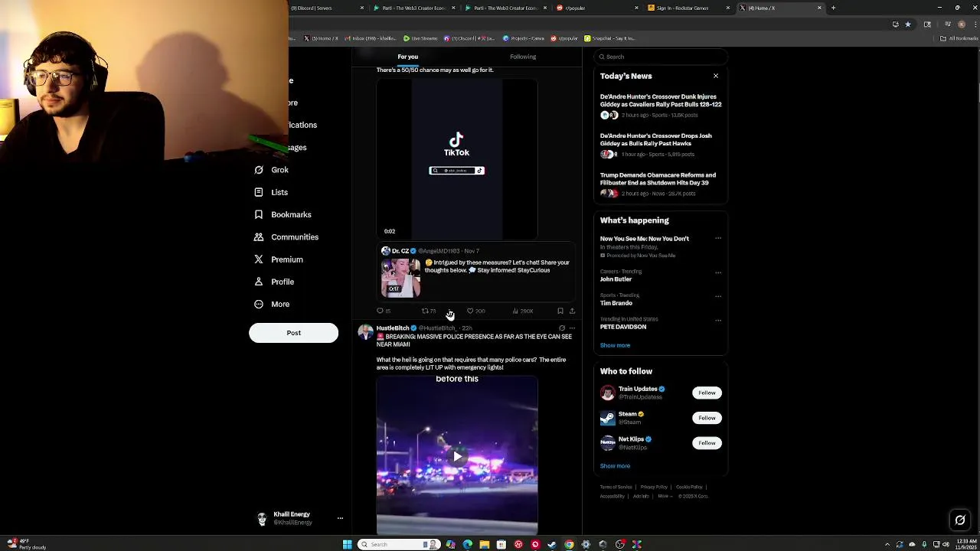This screenshot has height=551, width=980.
Task: Expand the More sidebar menu
Action: (x=272, y=304)
